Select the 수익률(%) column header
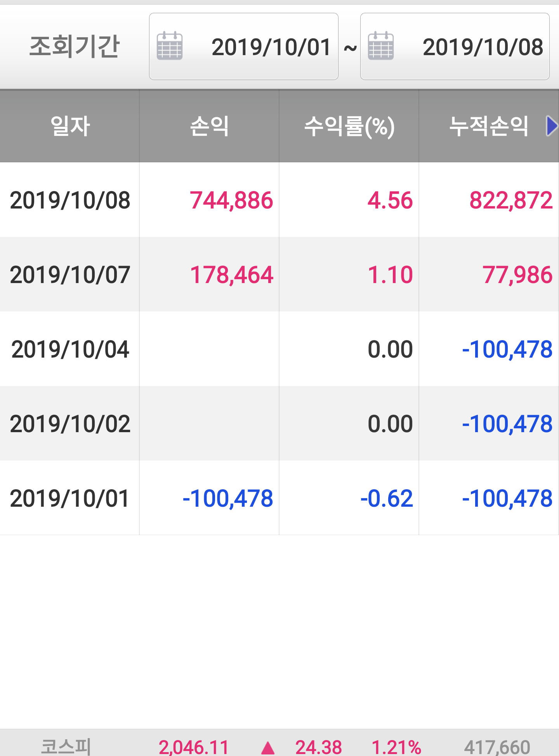559x756 pixels. click(x=349, y=126)
